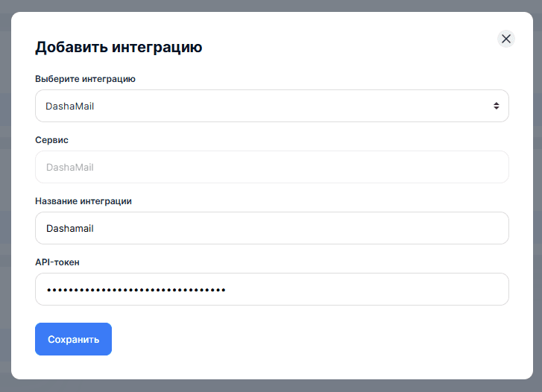The height and width of the screenshot is (392, 542).
Task: Focus the API-токен password field
Action: point(271,289)
